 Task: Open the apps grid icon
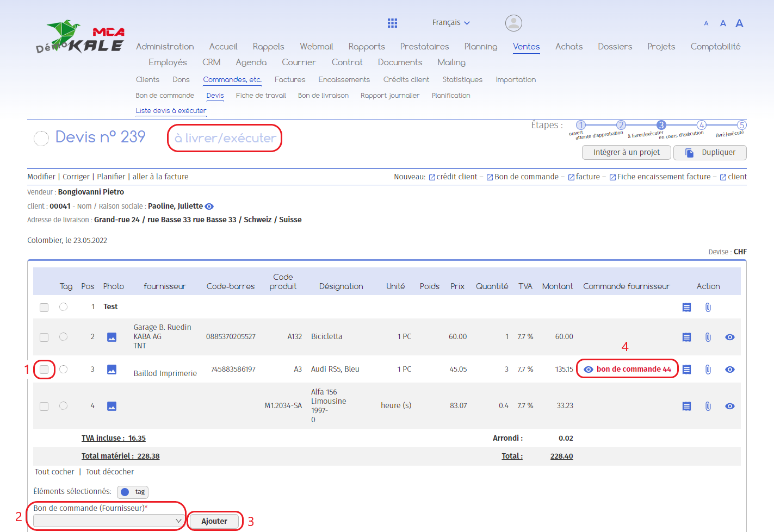(392, 23)
